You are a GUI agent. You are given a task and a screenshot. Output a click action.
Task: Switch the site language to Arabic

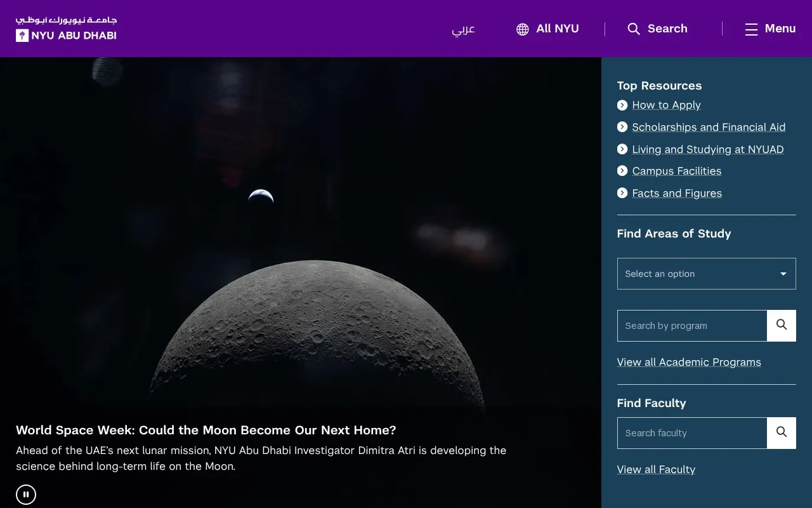[x=463, y=29]
